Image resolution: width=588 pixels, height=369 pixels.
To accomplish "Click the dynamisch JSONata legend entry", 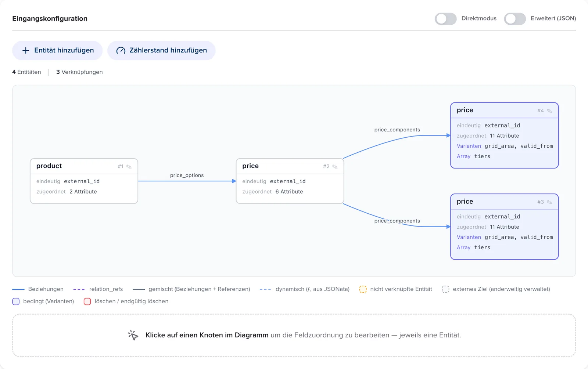I will coord(305,289).
